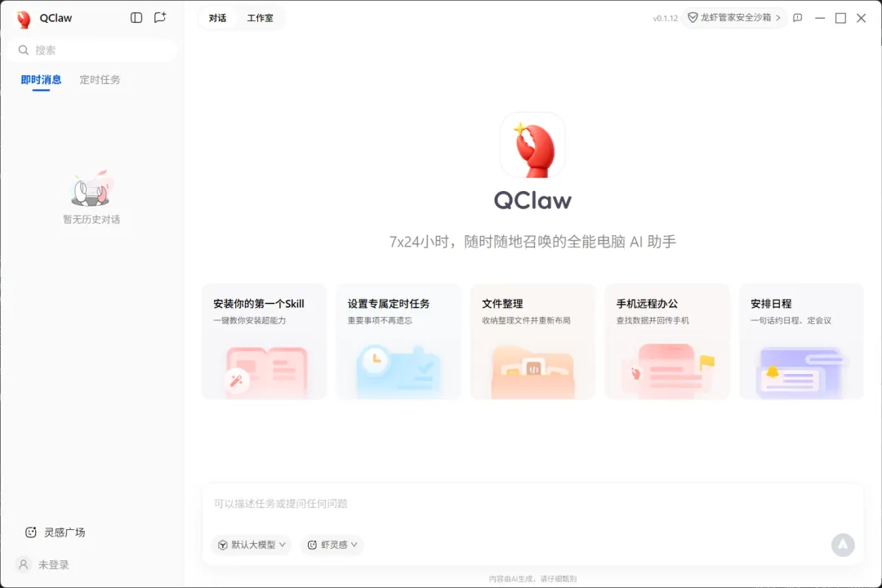Open the feedback message icon in title bar

798,18
